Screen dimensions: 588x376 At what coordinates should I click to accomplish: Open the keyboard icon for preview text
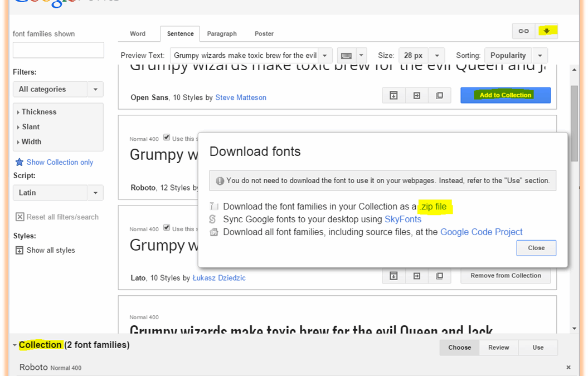pyautogui.click(x=346, y=56)
